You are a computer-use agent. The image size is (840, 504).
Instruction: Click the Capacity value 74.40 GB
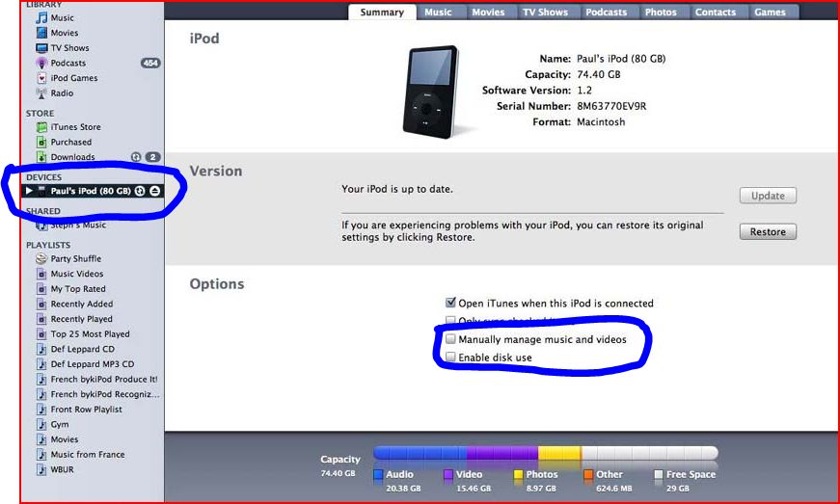(598, 74)
